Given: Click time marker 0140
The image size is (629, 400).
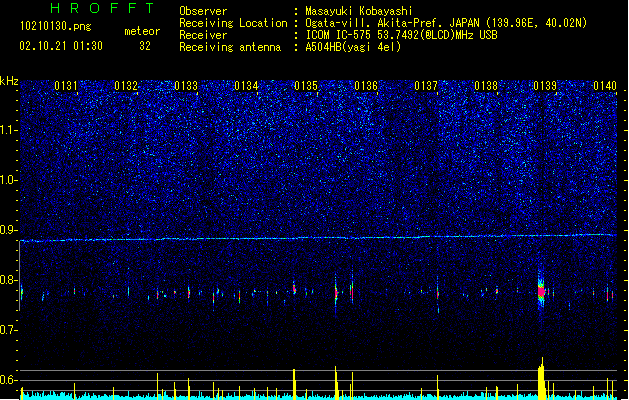Looking at the screenshot, I should 605,86.
